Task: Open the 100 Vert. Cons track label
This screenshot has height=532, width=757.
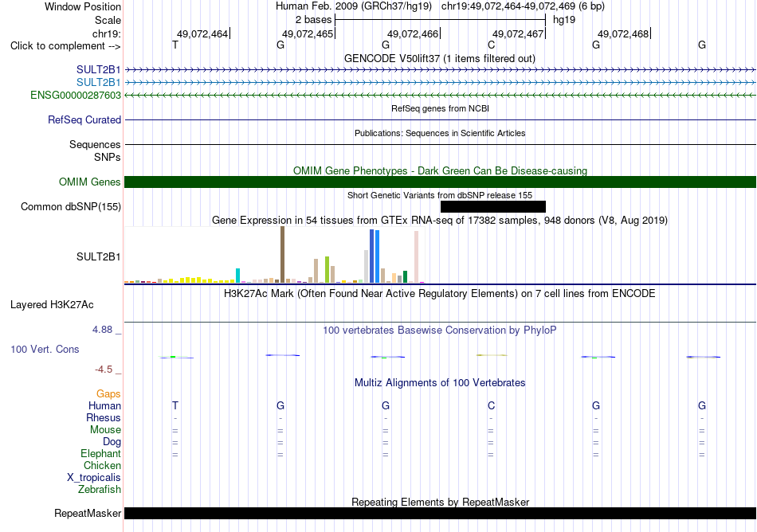Action: tap(45, 349)
